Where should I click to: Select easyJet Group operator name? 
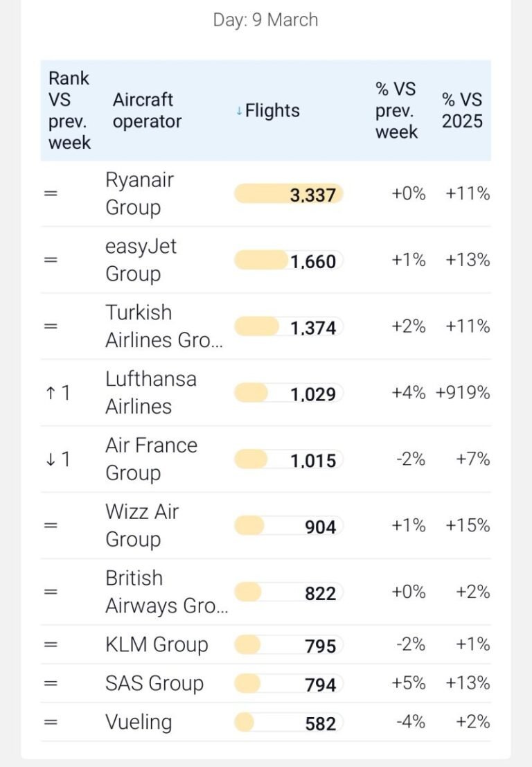click(x=141, y=260)
